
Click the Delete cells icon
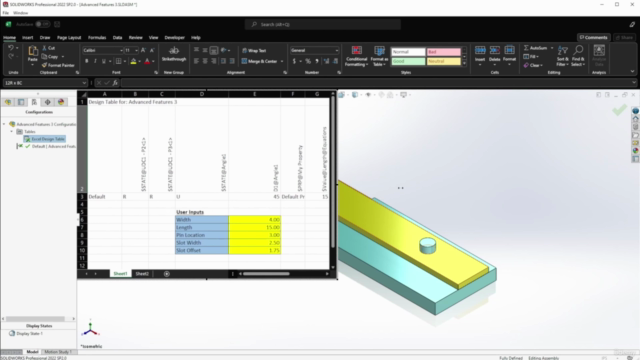[x=495, y=50]
